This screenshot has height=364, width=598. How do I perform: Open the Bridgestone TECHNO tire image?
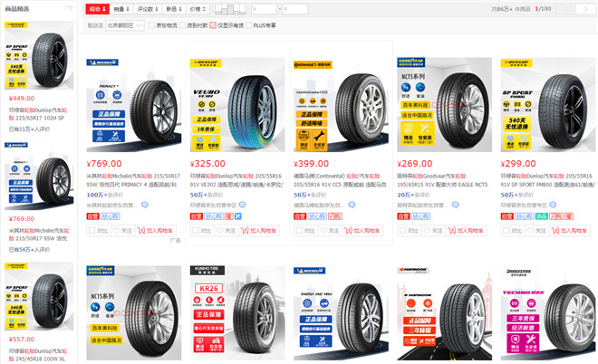[548, 313]
